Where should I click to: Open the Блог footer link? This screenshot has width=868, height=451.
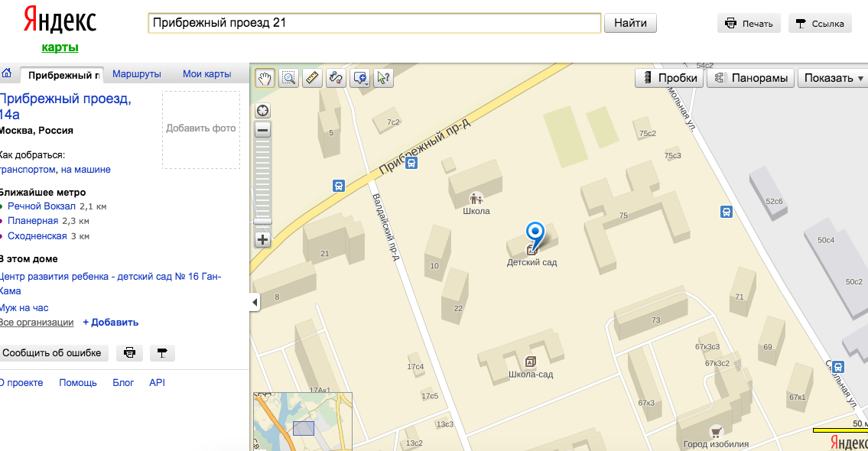[x=123, y=383]
